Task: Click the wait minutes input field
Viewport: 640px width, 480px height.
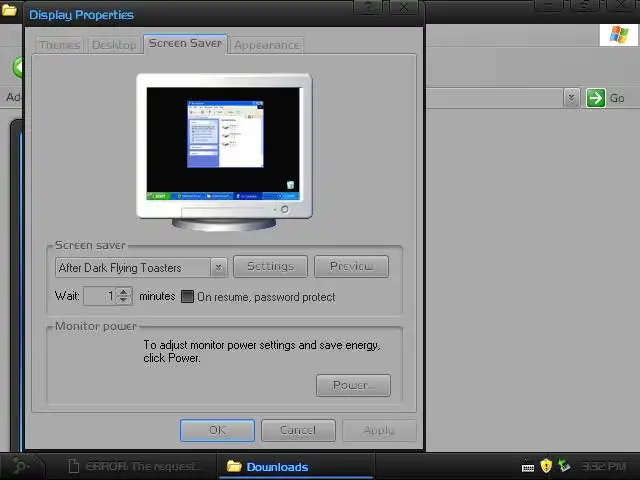Action: click(x=100, y=296)
